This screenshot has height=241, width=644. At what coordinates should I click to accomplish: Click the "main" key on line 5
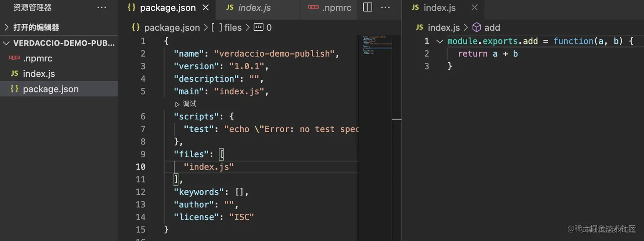pyautogui.click(x=189, y=91)
